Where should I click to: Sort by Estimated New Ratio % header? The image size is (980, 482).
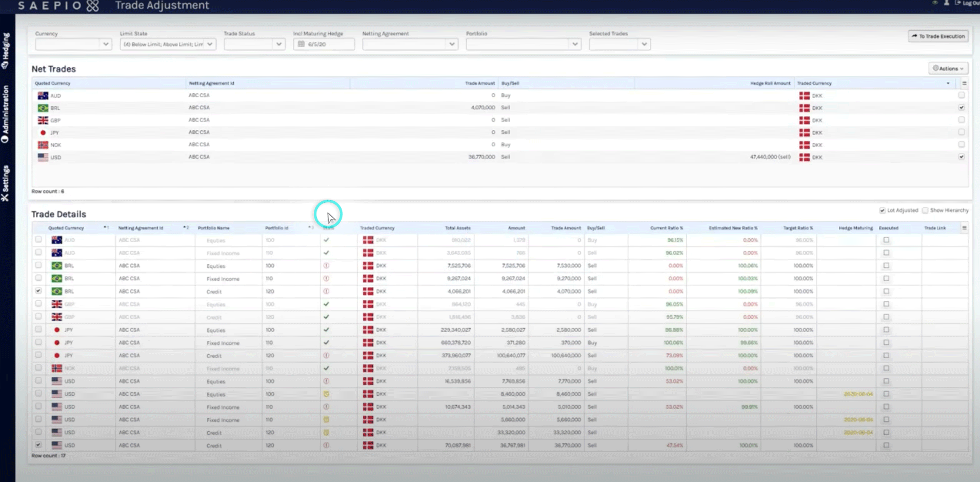(733, 228)
